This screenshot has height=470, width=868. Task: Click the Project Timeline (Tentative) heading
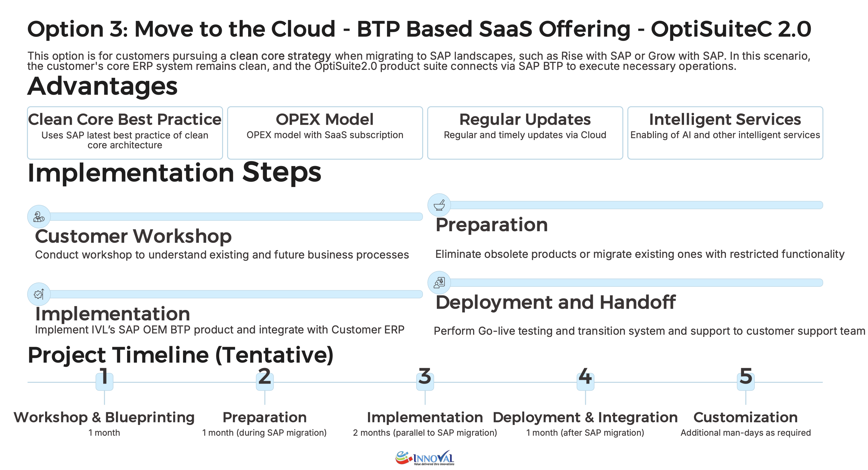[x=180, y=355]
